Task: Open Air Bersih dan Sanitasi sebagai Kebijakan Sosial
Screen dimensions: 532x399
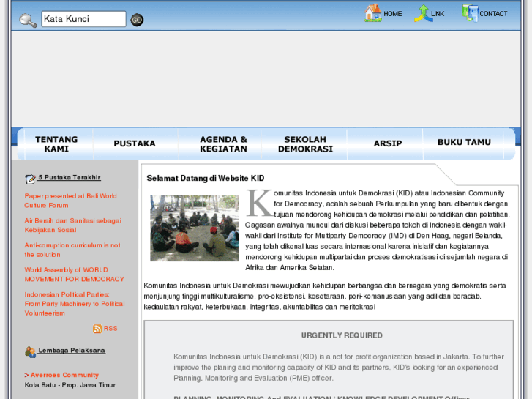Action: coord(73,225)
